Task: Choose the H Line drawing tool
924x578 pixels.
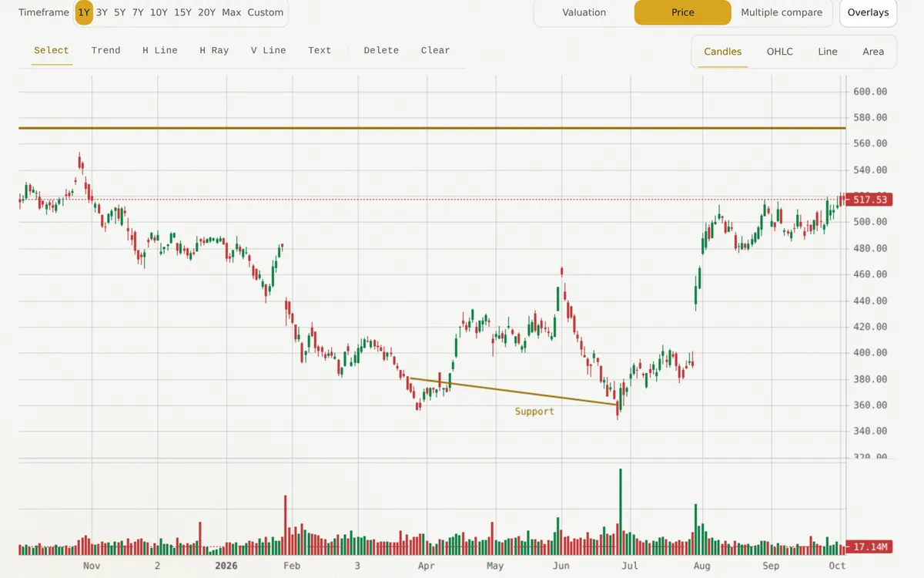Action: tap(160, 50)
